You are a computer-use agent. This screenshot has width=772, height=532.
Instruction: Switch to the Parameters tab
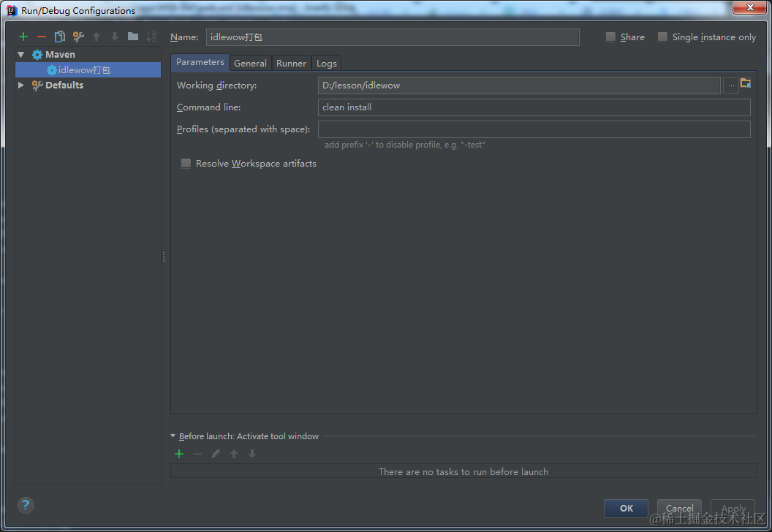tap(200, 62)
